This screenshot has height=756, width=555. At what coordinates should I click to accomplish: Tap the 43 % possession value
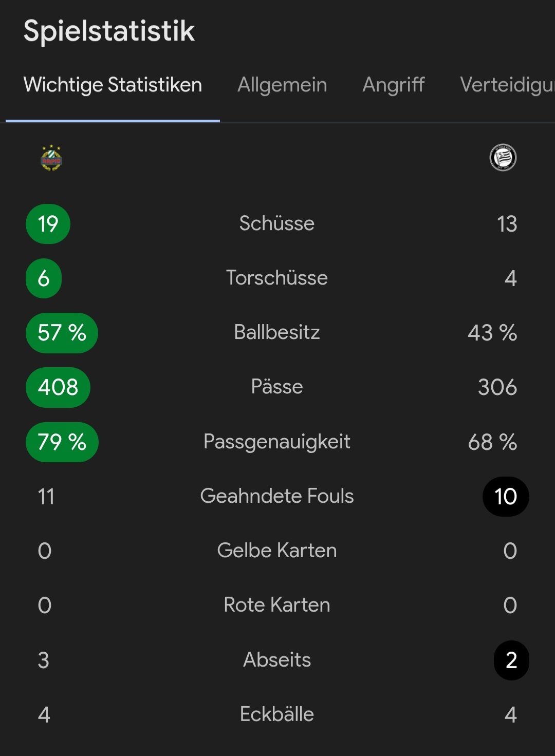point(492,333)
